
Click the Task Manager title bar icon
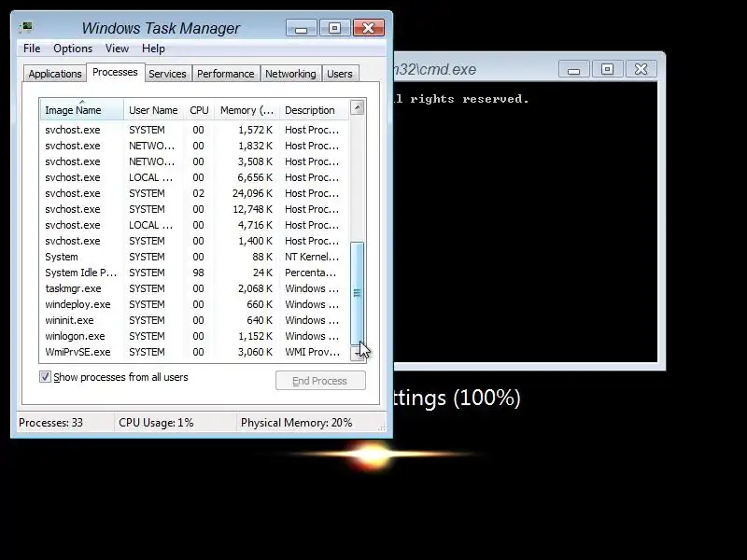(26, 27)
